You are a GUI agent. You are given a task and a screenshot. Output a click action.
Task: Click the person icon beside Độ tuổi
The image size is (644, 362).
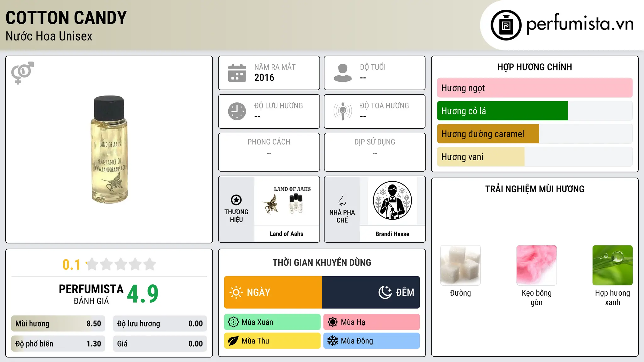tap(342, 73)
